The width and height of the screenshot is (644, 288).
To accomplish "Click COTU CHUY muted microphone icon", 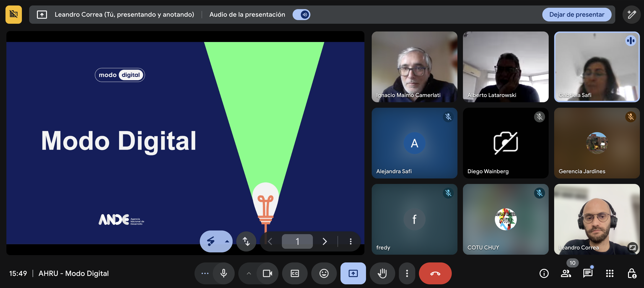I will 539,193.
